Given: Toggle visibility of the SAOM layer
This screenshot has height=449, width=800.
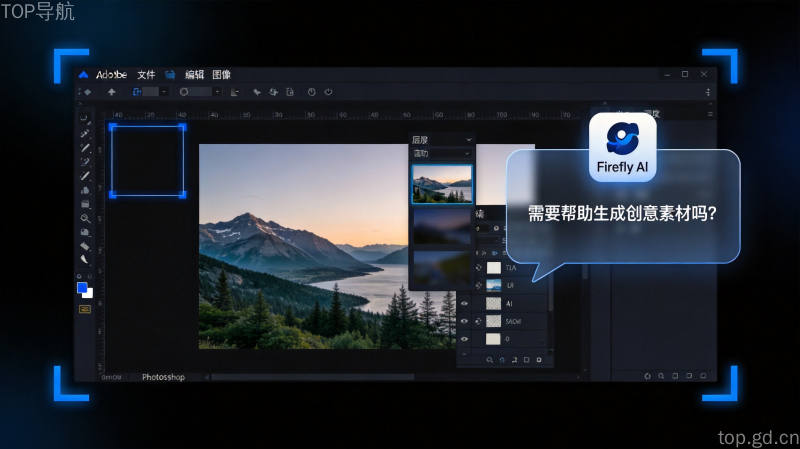Looking at the screenshot, I should pyautogui.click(x=464, y=321).
